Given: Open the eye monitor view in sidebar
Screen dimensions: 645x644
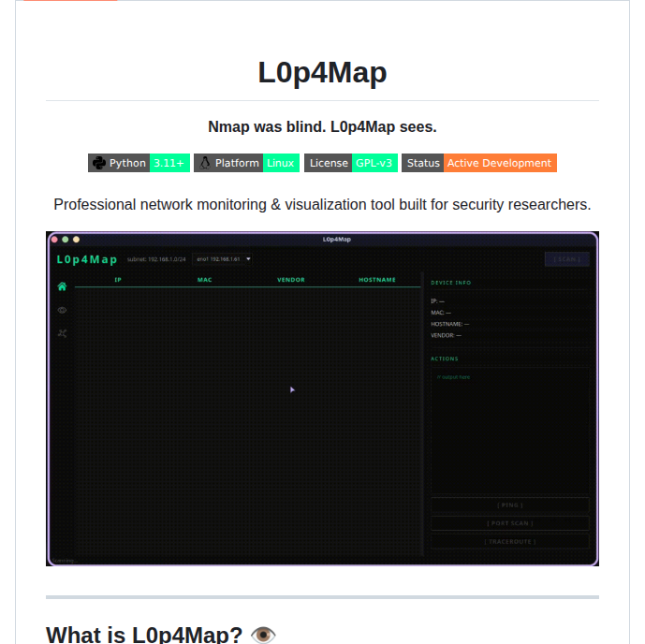Looking at the screenshot, I should tap(62, 310).
